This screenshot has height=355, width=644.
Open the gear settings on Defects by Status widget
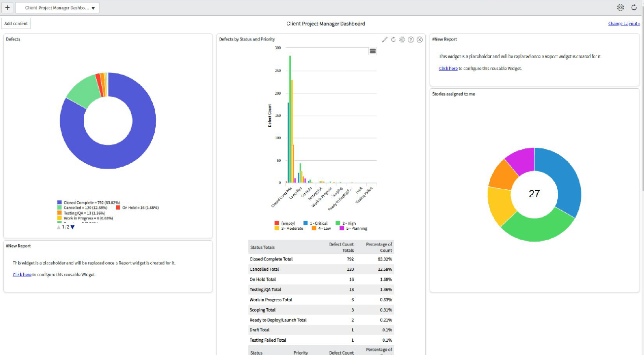click(x=402, y=39)
